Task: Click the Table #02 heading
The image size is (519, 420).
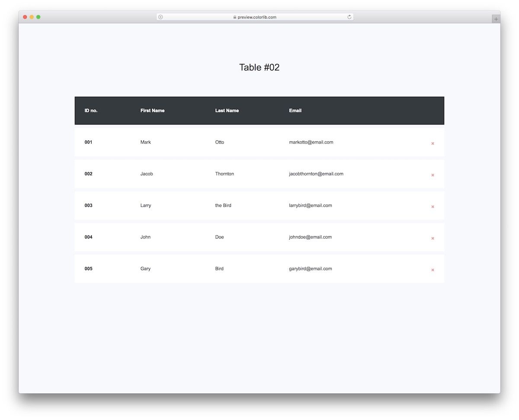Action: (259, 67)
